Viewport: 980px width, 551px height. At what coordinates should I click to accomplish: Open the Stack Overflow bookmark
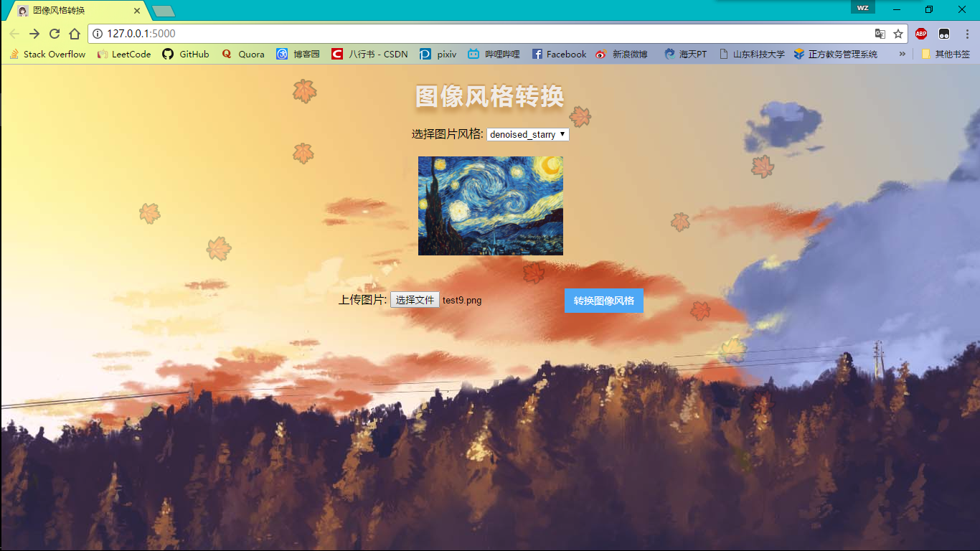tap(47, 54)
